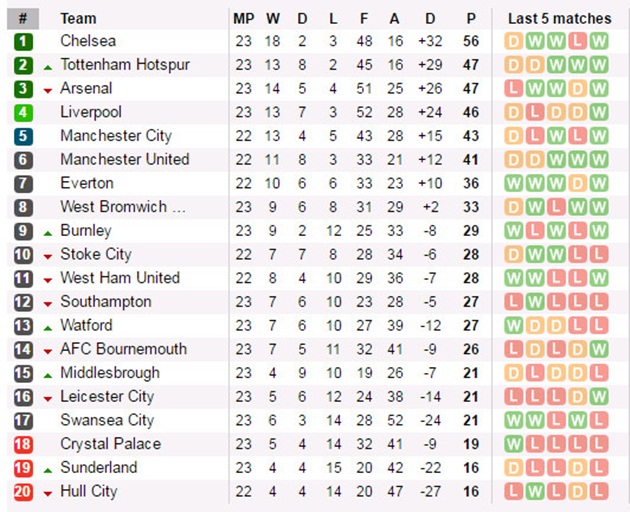The height and width of the screenshot is (512, 630).
Task: Click the green up arrow beside Burnley
Action: (48, 232)
